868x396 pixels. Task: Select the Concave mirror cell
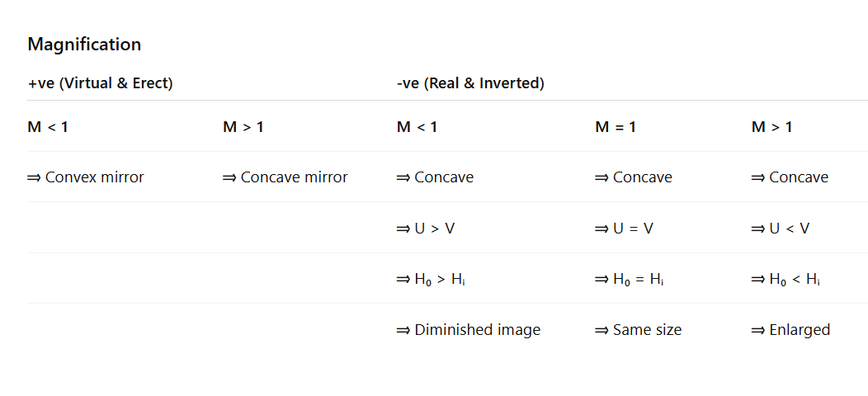click(285, 177)
